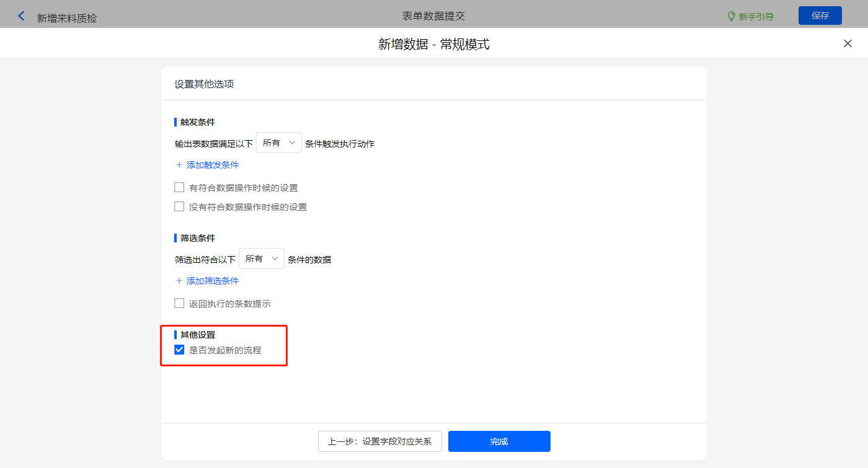Screen dimensions: 868x468
Task: Open the 所有 dropdown under 触发条件
Action: point(278,143)
